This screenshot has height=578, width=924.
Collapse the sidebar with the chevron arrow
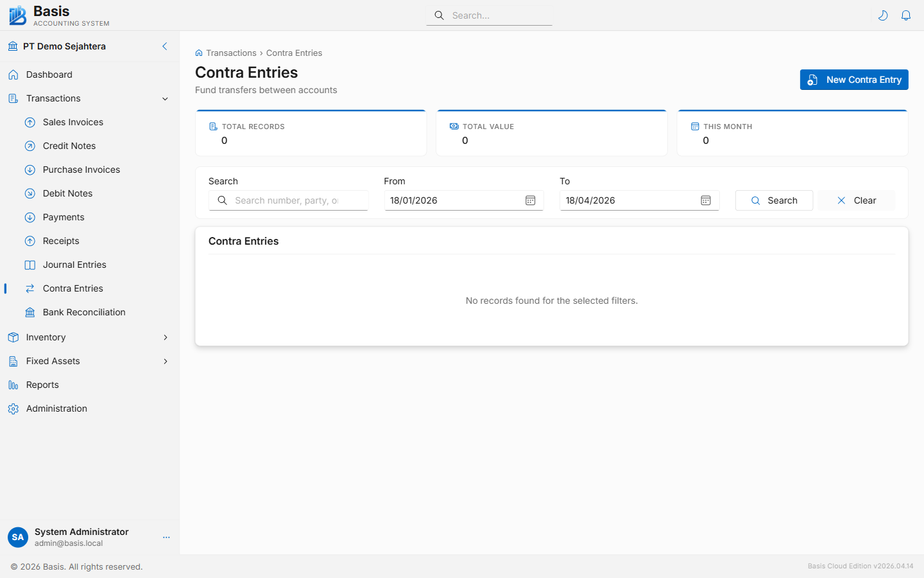click(x=164, y=46)
